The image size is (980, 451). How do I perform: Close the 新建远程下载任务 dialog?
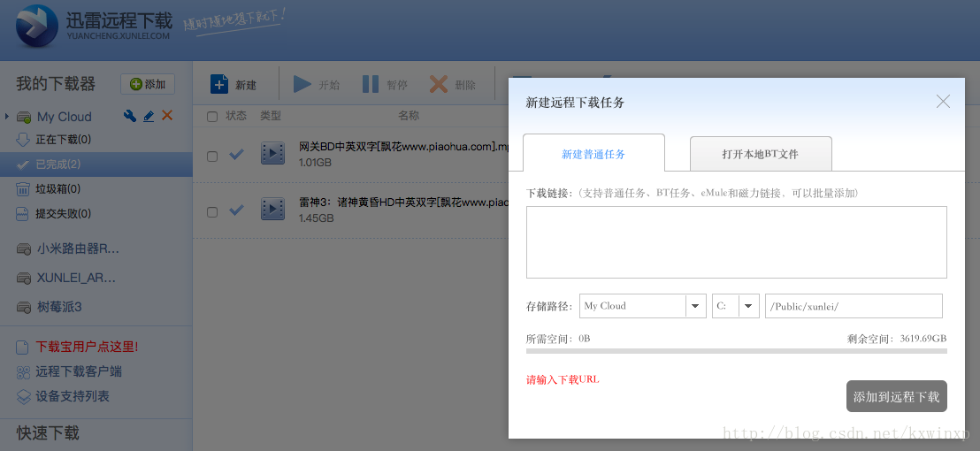(943, 101)
